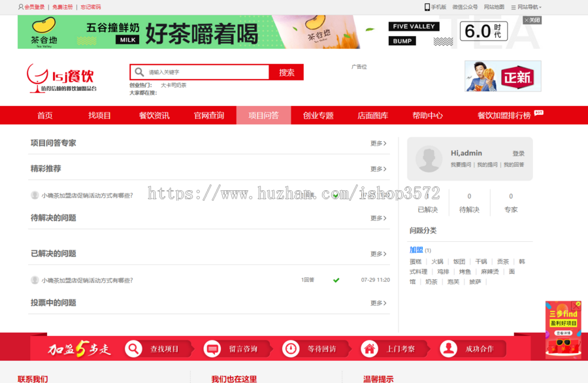Click inside the keyword search input field
Viewport: 588px width, 383px height.
pyautogui.click(x=203, y=72)
